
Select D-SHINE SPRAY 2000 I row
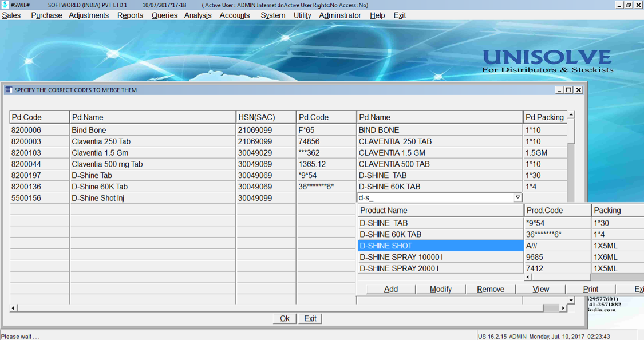(x=441, y=268)
